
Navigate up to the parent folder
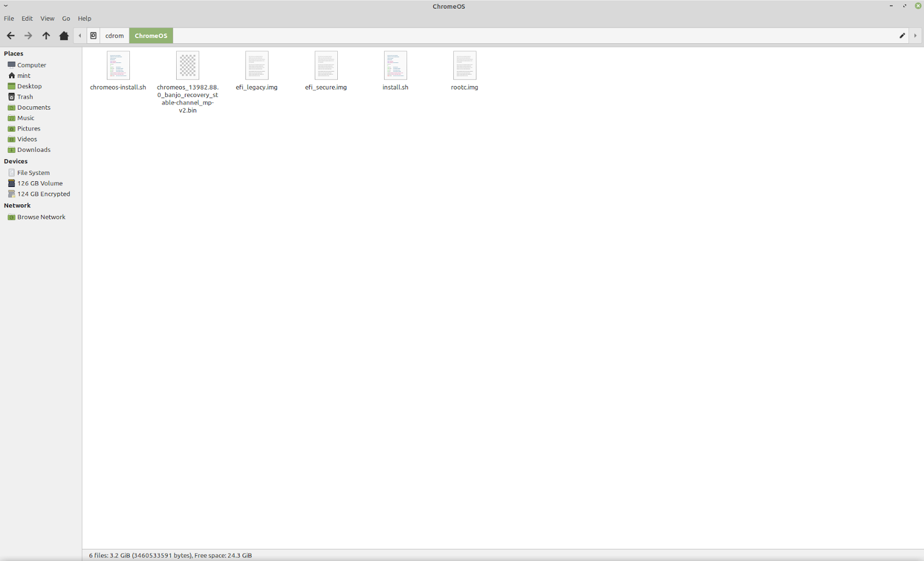pyautogui.click(x=46, y=36)
